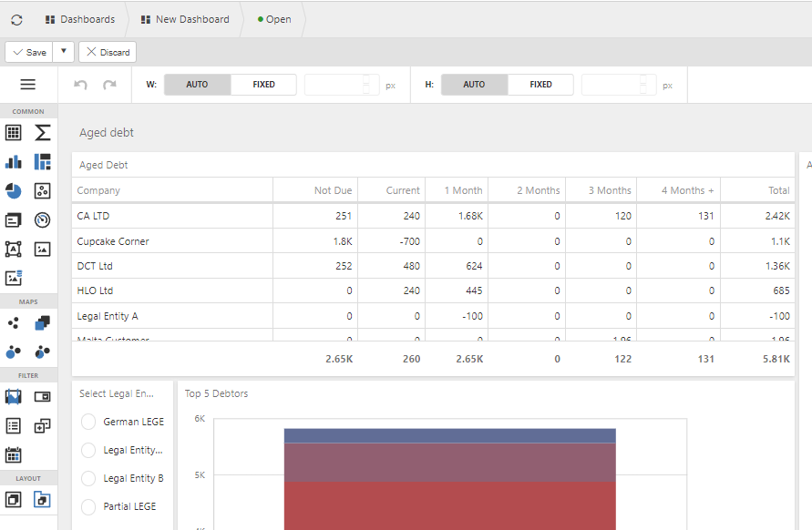This screenshot has width=812, height=530.
Task: Insert a Pie item from the toolbox
Action: point(14,191)
